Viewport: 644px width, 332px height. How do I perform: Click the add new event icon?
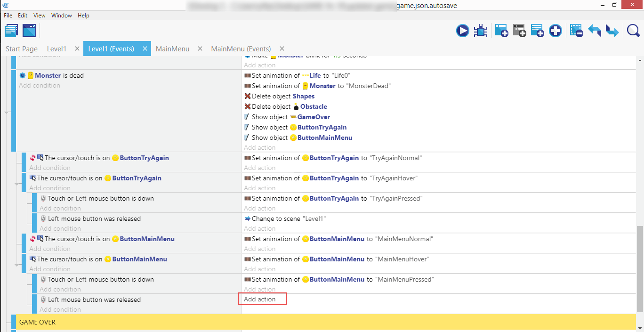(501, 31)
